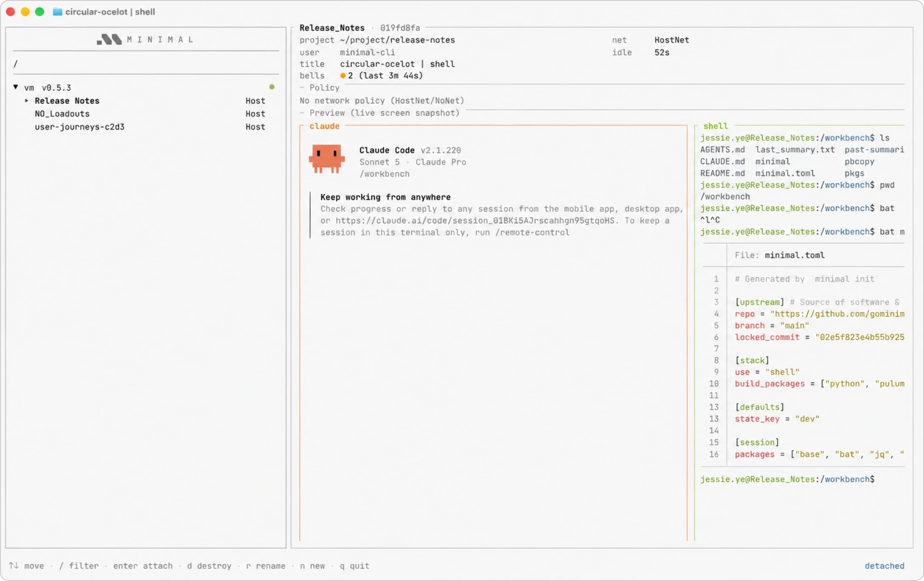
Task: Click the branch = "main" line
Action: coord(772,326)
